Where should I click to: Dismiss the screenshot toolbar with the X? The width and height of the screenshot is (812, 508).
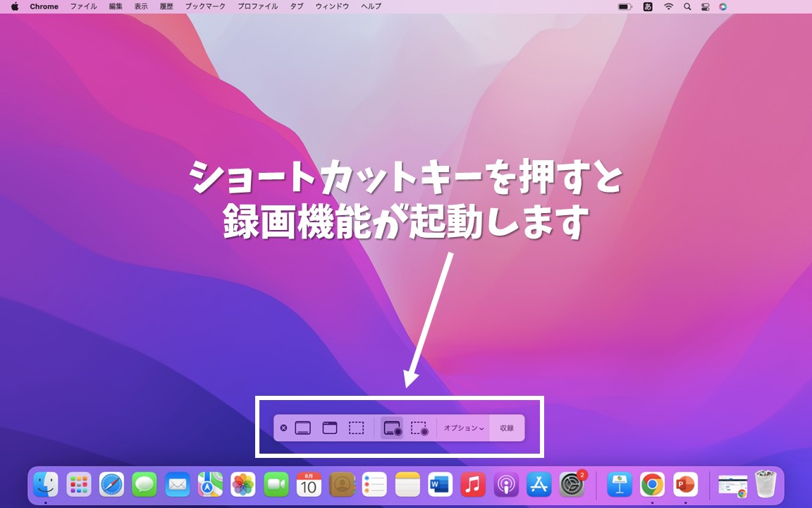(x=283, y=428)
